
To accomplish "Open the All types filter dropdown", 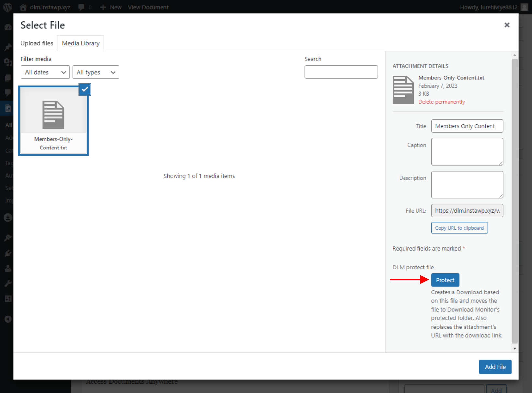I will (x=96, y=72).
